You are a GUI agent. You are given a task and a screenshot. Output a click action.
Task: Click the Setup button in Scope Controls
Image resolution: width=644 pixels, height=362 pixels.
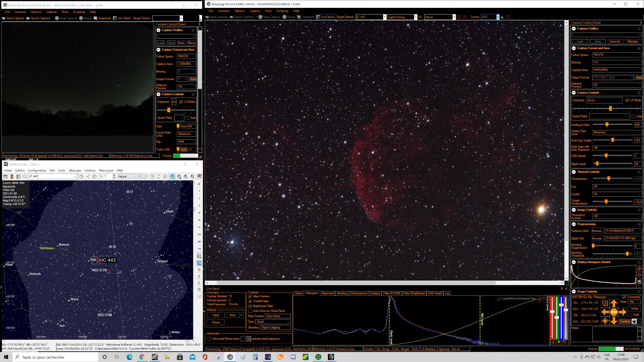(634, 309)
